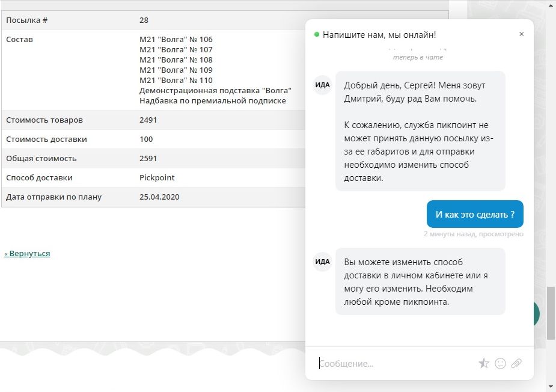Follow the « Вернуться link
556x392 pixels.
[27, 254]
